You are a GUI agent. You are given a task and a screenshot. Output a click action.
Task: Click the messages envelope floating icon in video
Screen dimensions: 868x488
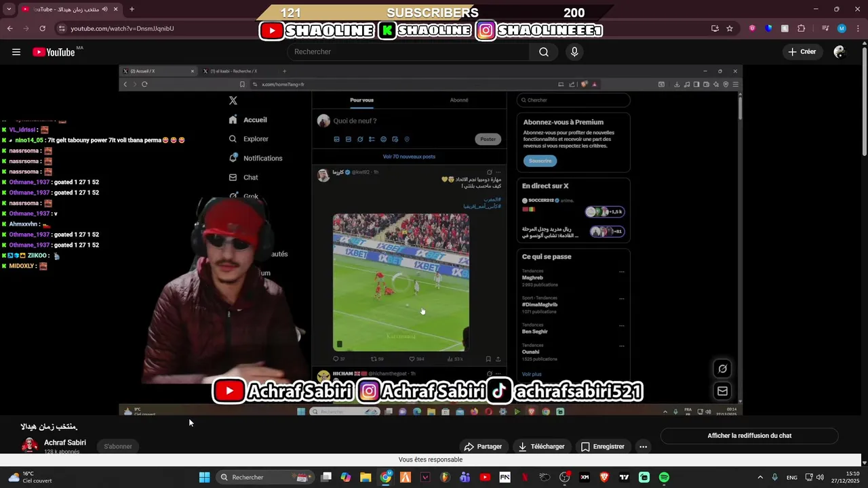pos(722,391)
